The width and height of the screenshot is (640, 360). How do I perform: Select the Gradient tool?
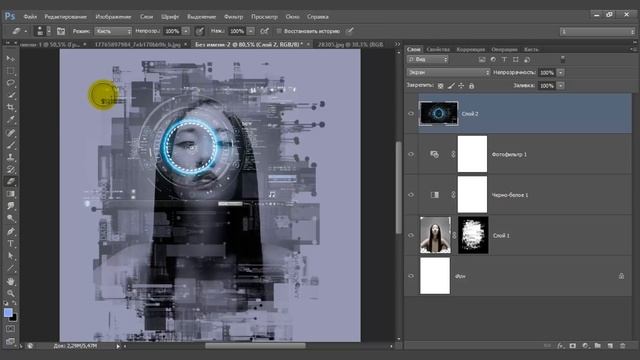11,194
